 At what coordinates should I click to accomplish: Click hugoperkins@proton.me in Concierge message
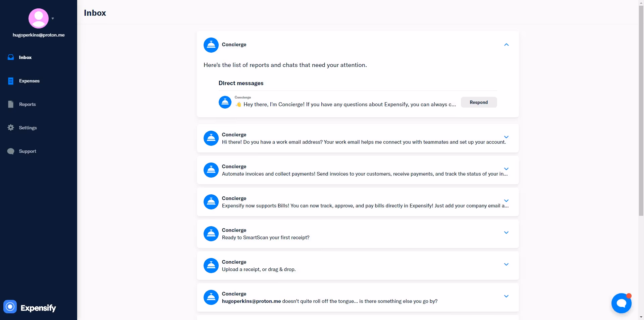(251, 301)
